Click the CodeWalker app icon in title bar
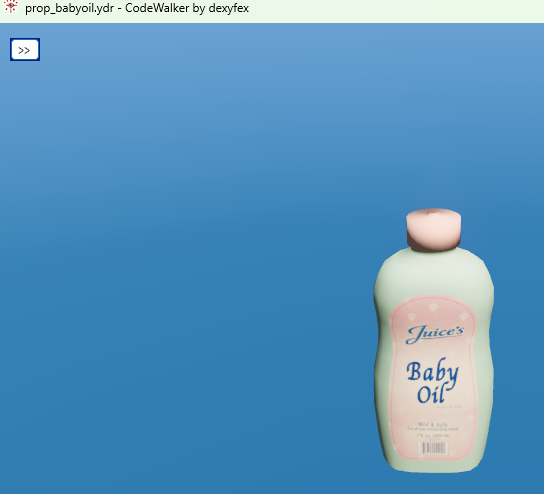The height and width of the screenshot is (494, 544). [10, 7]
